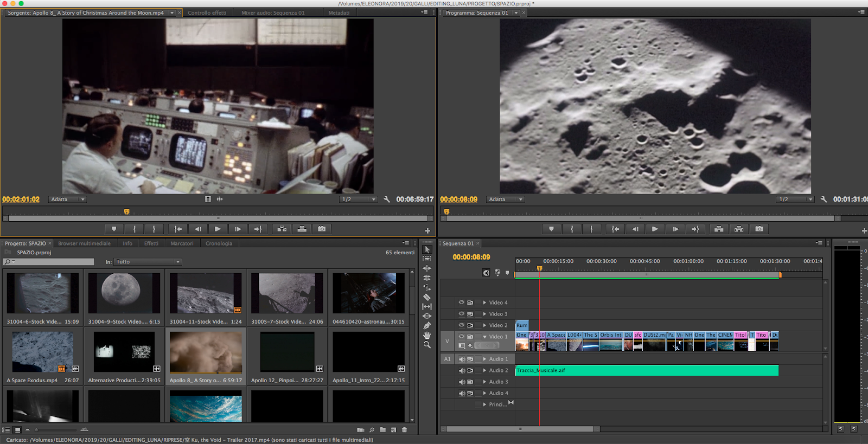
Task: Select the Slip tool
Action: [427, 306]
